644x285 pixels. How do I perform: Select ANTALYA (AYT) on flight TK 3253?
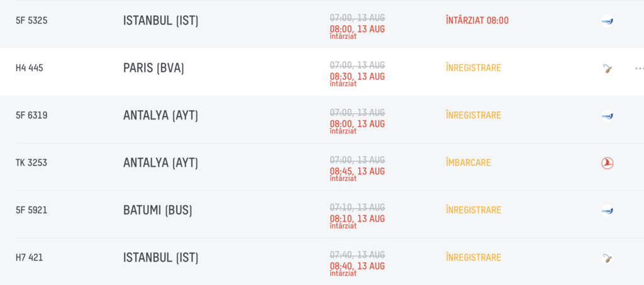click(x=160, y=162)
